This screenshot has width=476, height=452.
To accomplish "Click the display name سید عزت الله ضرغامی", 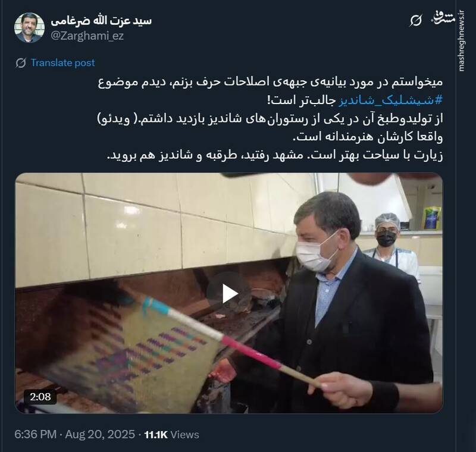I will pos(101,21).
